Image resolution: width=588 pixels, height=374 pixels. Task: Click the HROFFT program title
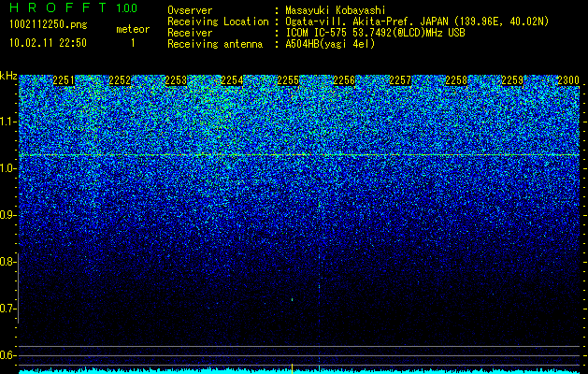(x=59, y=7)
